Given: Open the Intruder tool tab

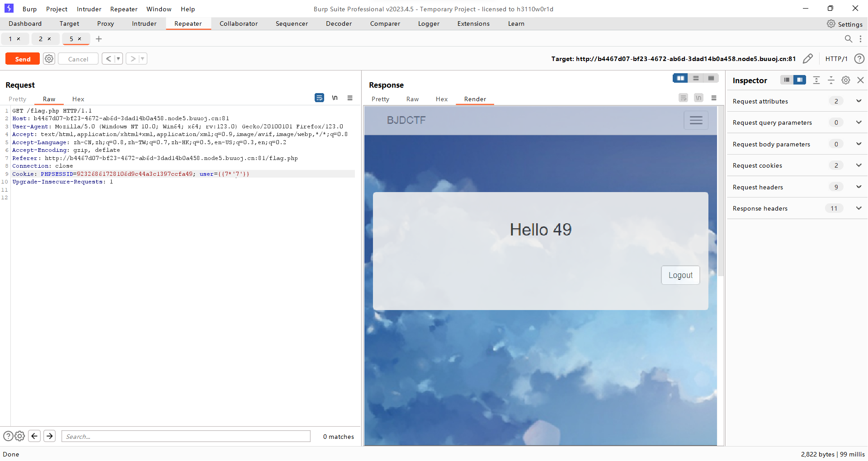Looking at the screenshot, I should 144,24.
